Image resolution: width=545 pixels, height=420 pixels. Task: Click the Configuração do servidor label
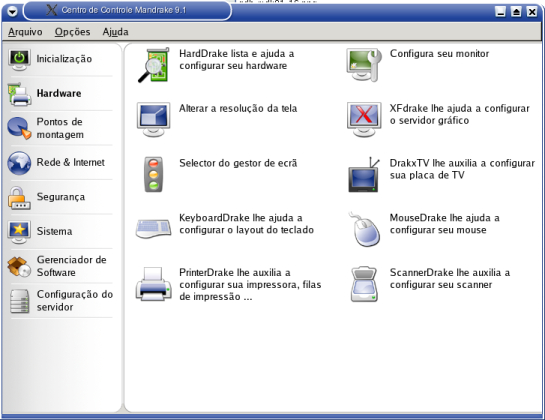point(75,300)
